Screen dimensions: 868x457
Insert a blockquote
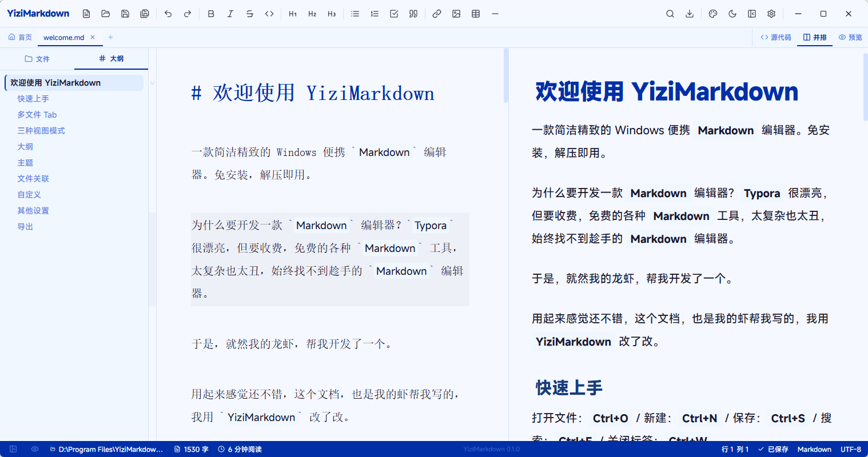point(413,14)
